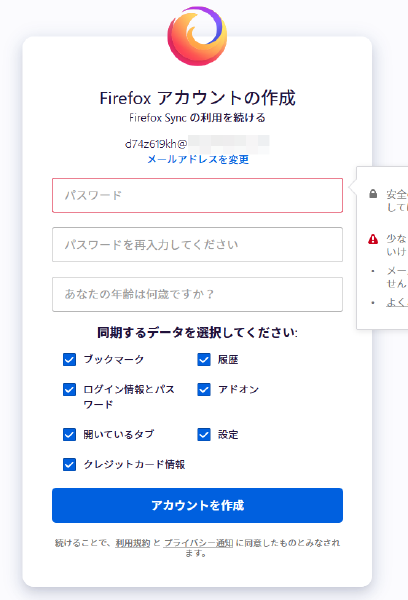
Task: Click the Firefox アカウントの作成 heading
Action: (197, 98)
